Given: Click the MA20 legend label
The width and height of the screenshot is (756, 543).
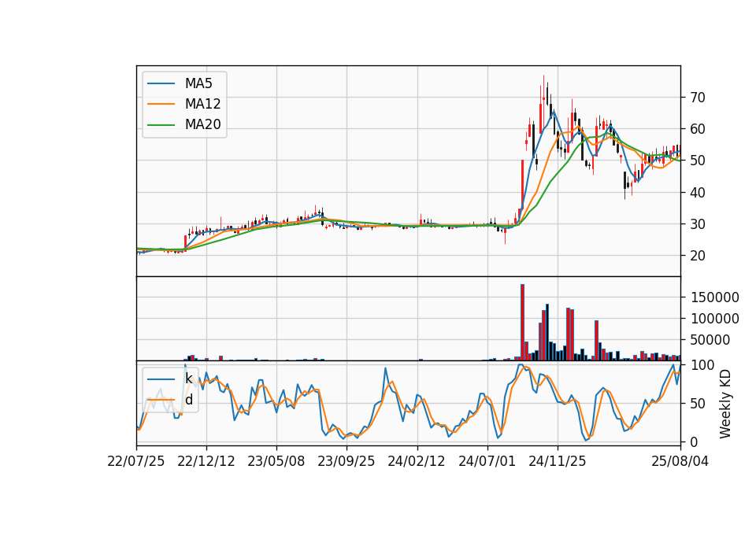Looking at the screenshot, I should (202, 125).
